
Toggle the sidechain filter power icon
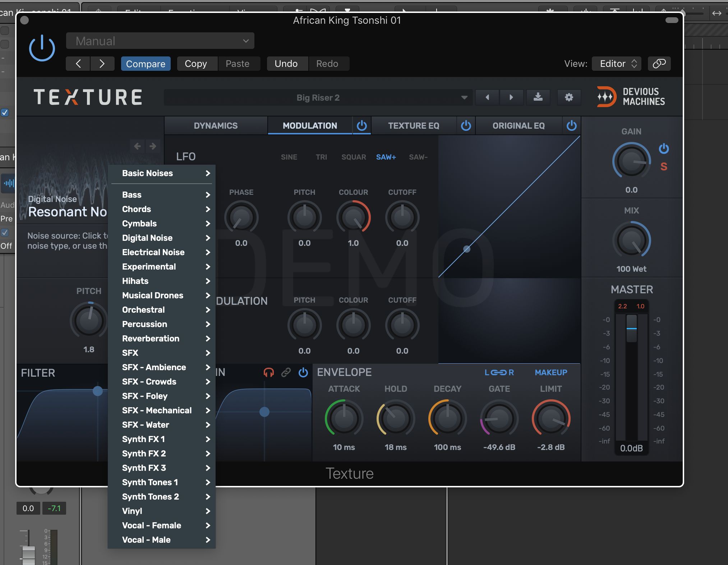303,372
